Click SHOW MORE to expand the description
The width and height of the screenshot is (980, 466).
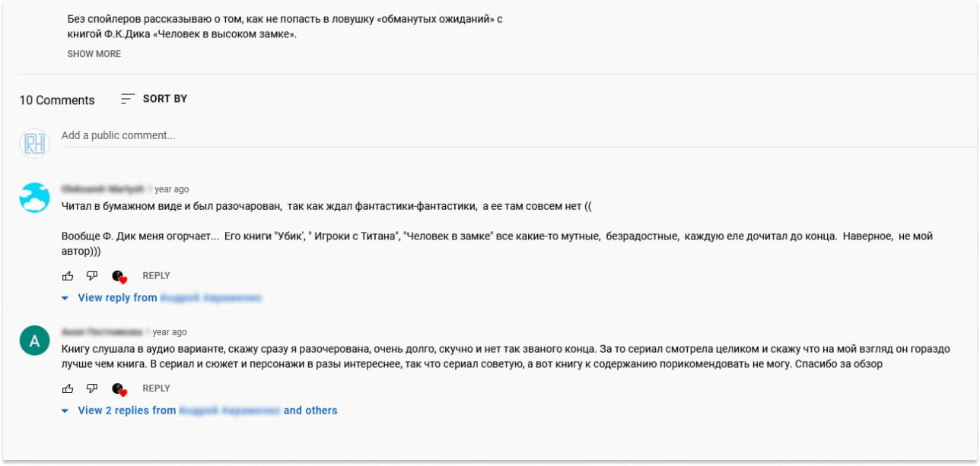pyautogui.click(x=94, y=54)
